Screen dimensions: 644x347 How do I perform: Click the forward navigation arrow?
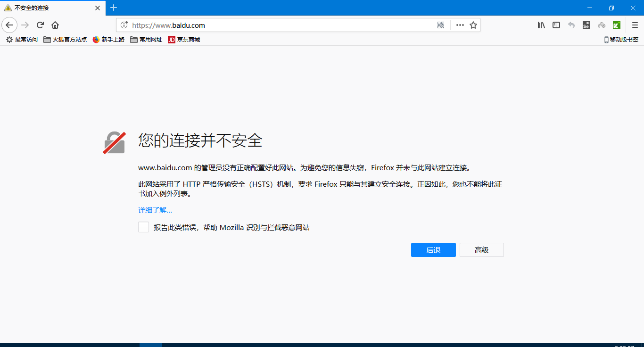pos(25,25)
